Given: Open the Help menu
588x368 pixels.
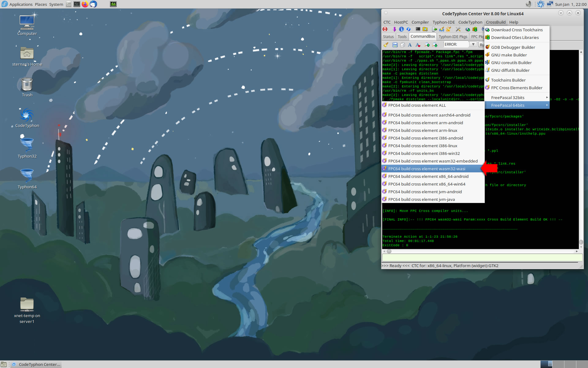Looking at the screenshot, I should tap(514, 22).
